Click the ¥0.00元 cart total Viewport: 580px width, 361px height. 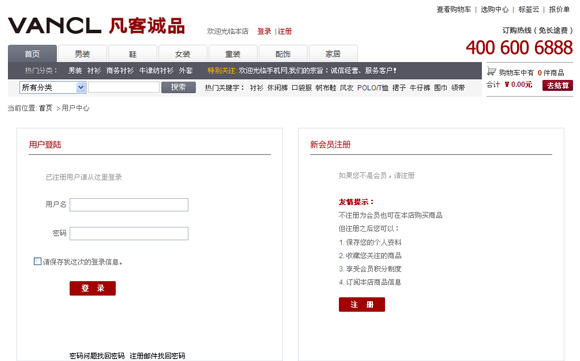point(518,85)
